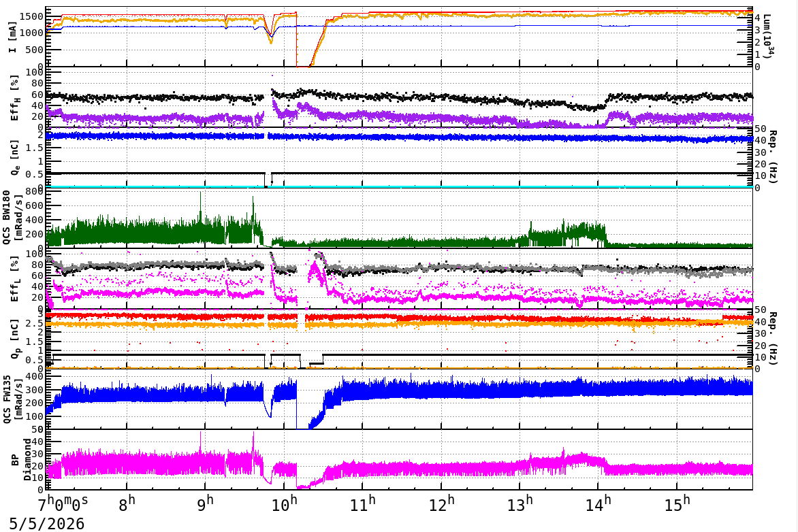Select the 1500 tick on the I [mA] axis
The height and width of the screenshot is (532, 798).
32,17
